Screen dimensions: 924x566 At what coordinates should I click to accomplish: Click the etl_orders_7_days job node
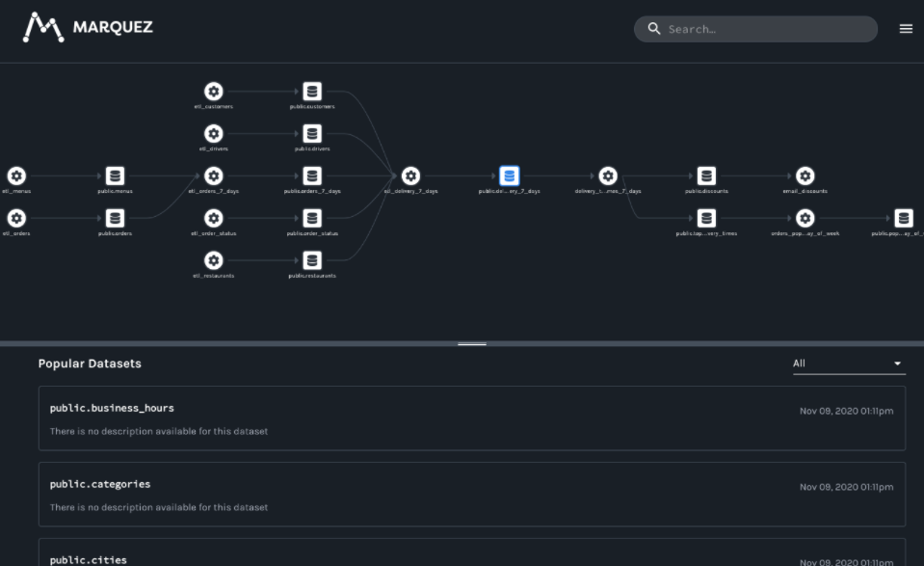[213, 175]
